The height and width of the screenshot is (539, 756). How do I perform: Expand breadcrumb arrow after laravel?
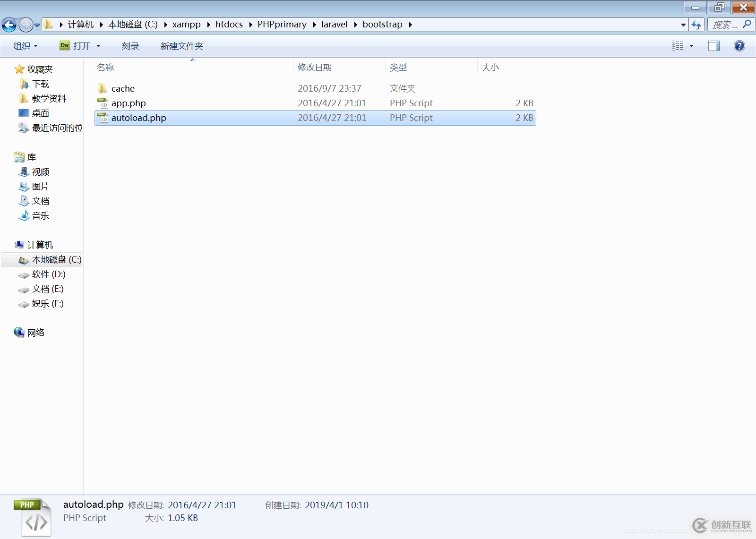click(355, 25)
